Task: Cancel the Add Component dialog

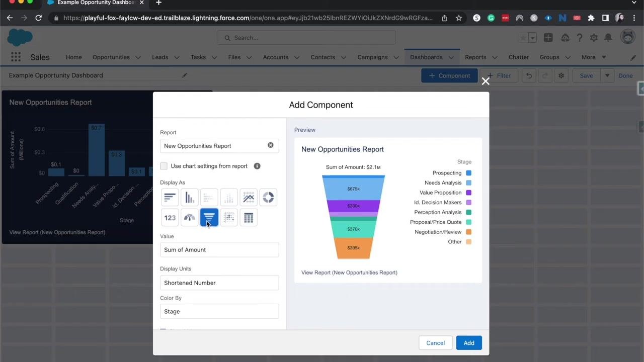Action: 436,343
